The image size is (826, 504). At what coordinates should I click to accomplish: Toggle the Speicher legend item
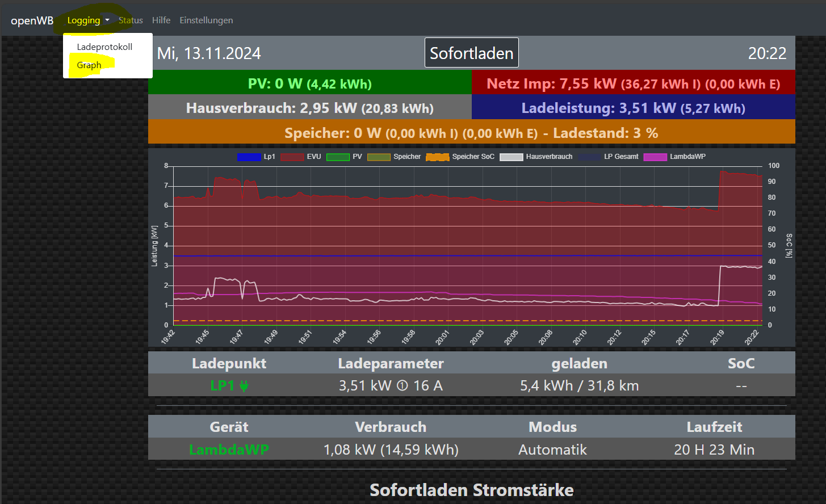(x=394, y=157)
